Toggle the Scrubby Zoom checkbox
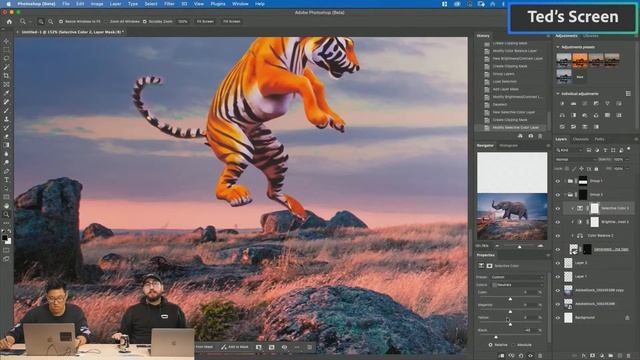 click(145, 21)
